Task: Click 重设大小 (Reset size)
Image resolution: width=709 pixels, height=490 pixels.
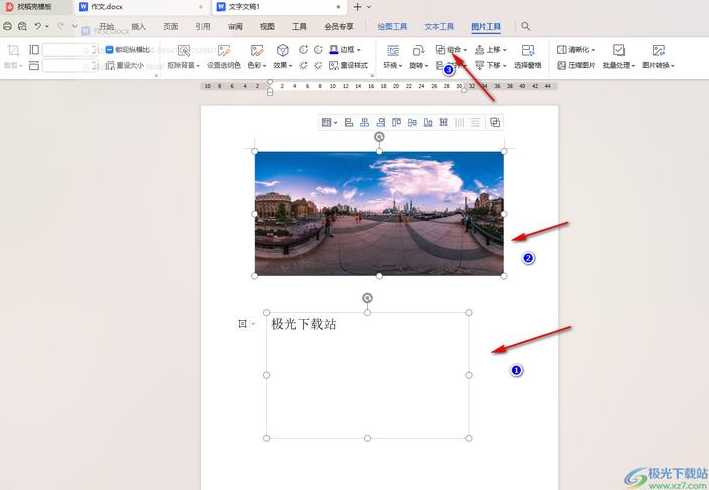Action: click(x=124, y=66)
